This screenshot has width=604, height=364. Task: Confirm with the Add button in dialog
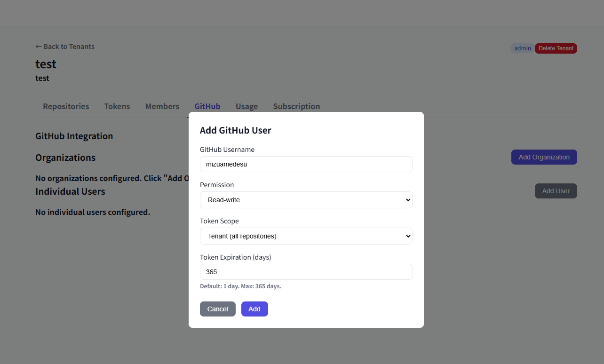pos(254,309)
